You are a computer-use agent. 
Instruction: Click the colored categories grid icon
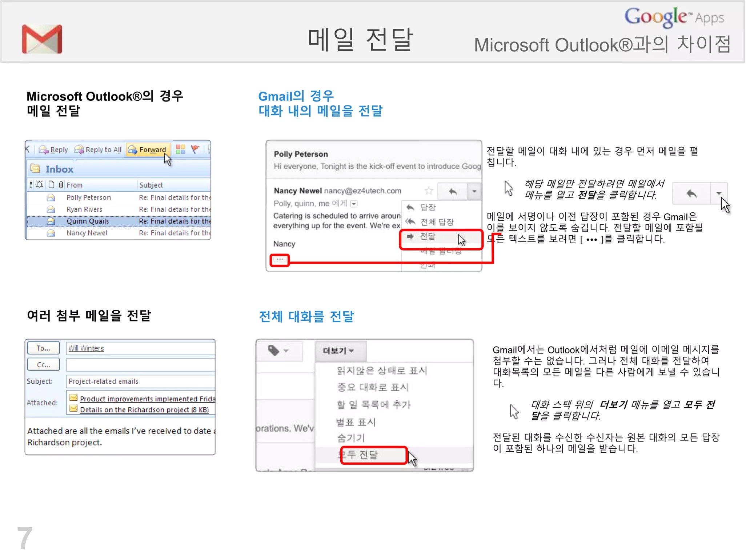pos(180,149)
